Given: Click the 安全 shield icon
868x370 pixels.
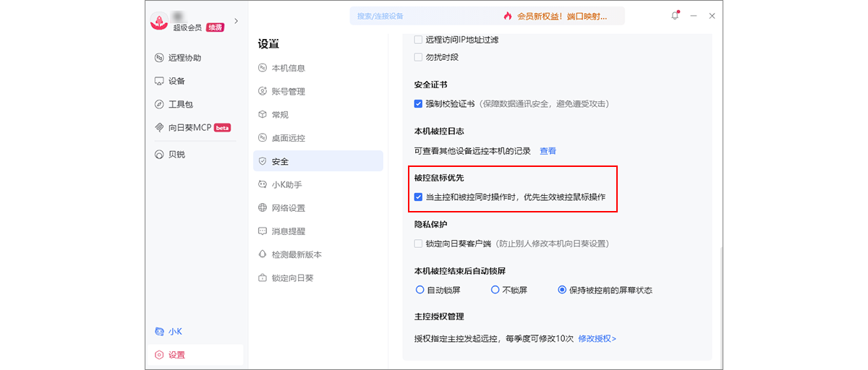Looking at the screenshot, I should click(263, 161).
